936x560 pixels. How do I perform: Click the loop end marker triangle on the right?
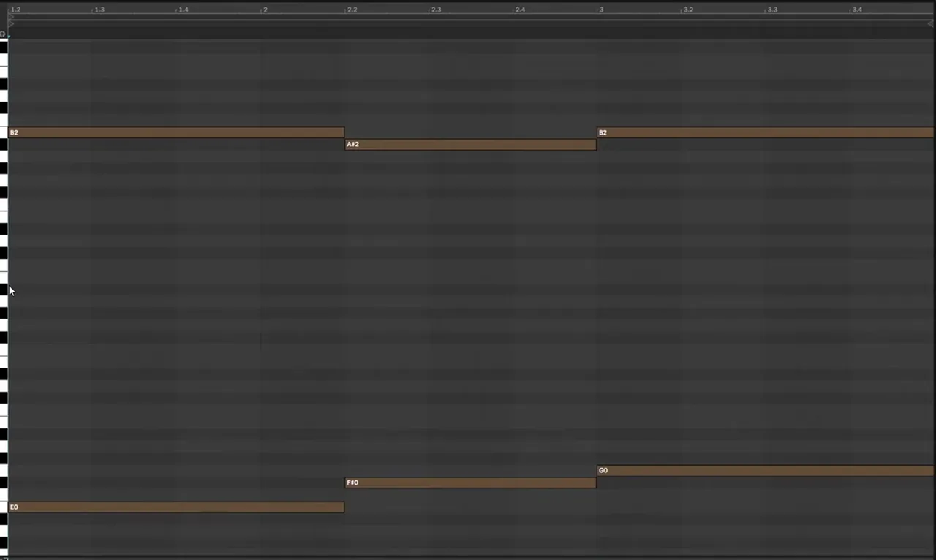[x=930, y=23]
